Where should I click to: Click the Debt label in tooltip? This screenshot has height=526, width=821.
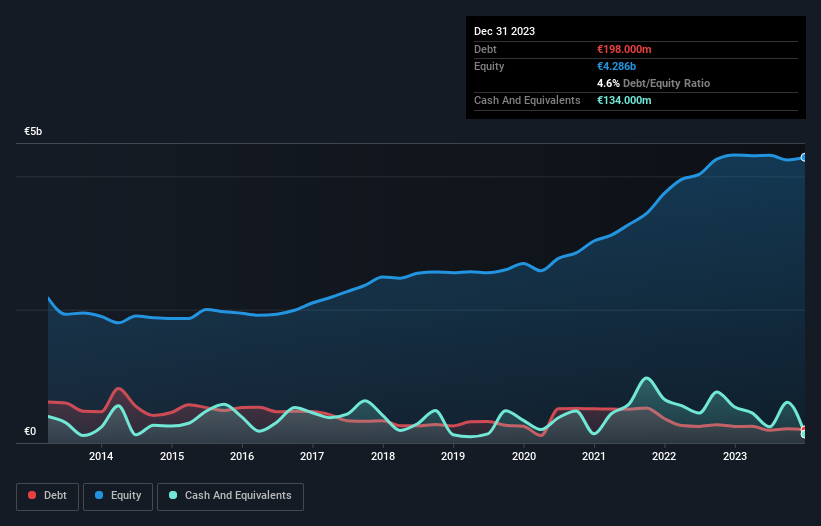pyautogui.click(x=485, y=49)
